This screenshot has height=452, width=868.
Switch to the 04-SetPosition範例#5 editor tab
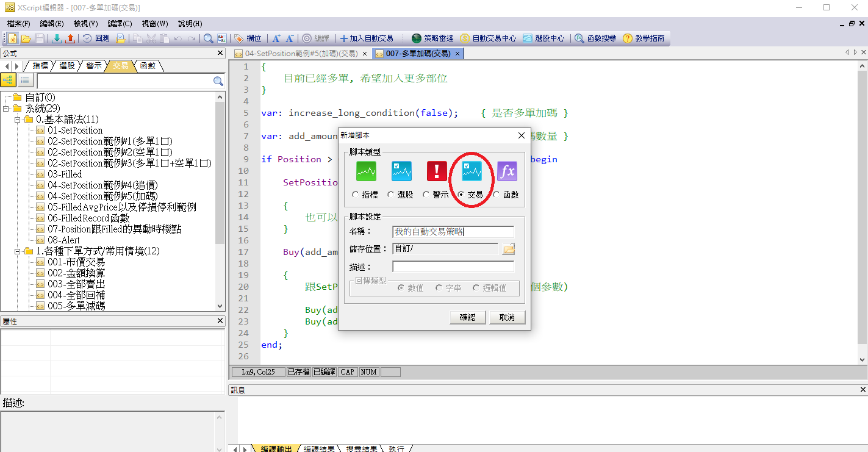click(301, 54)
